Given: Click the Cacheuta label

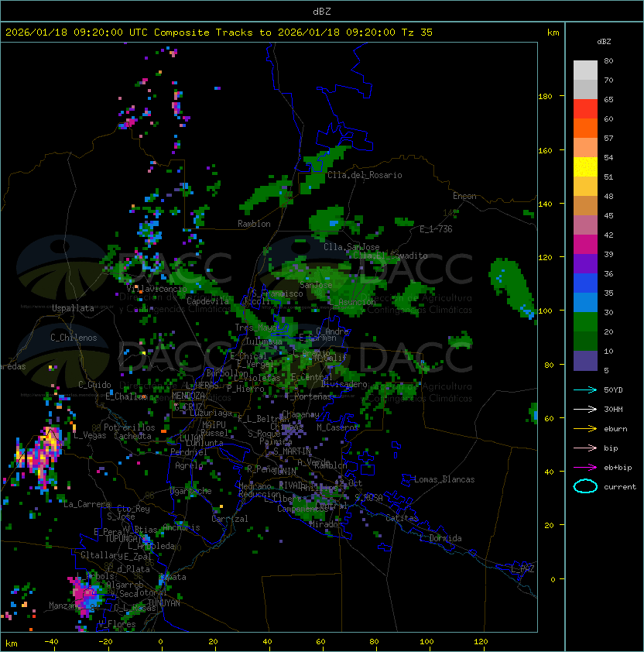Looking at the screenshot, I should 132,436.
